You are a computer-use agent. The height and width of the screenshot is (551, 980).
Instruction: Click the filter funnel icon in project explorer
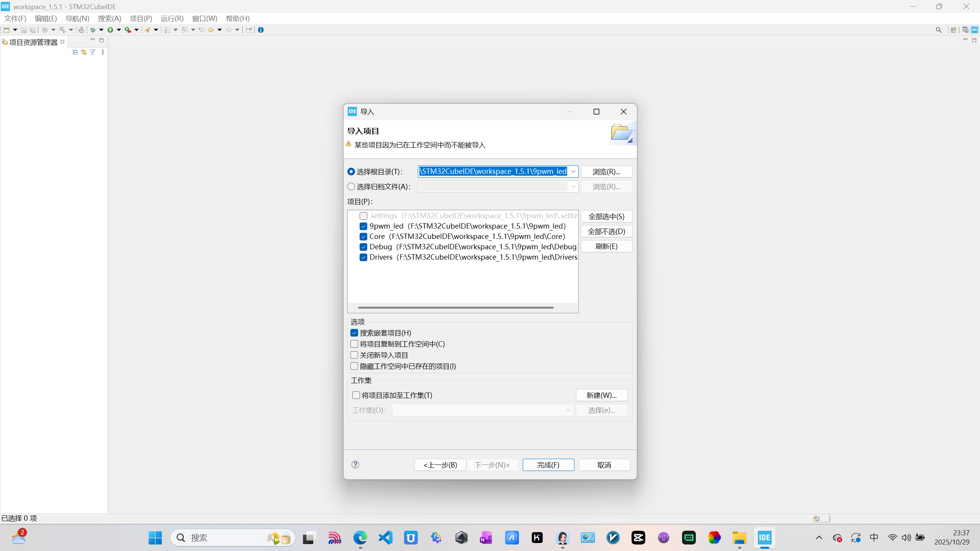[93, 52]
